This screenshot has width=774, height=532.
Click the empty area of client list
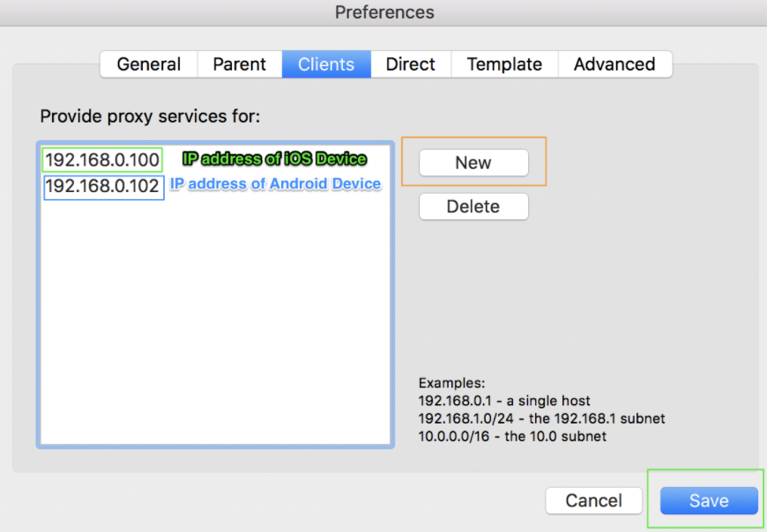[x=214, y=326]
